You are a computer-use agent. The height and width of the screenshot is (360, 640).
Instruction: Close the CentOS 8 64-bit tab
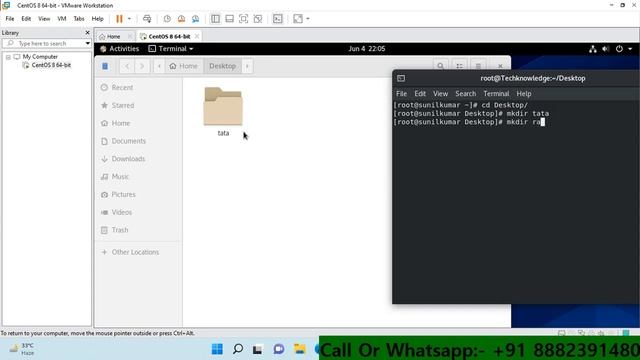click(197, 36)
